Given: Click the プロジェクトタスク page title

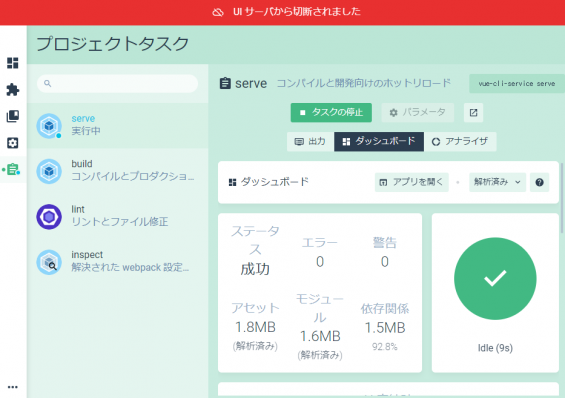Looking at the screenshot, I should [112, 44].
